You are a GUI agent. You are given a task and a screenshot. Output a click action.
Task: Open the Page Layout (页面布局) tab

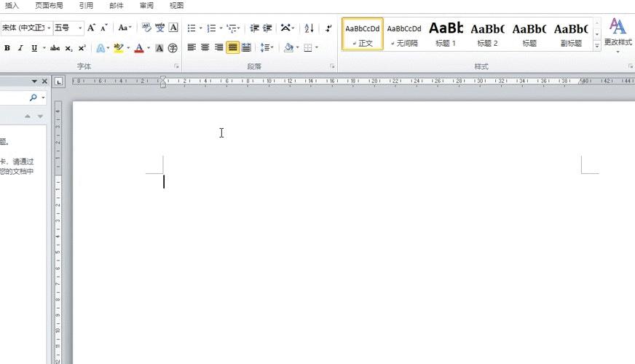pos(49,5)
